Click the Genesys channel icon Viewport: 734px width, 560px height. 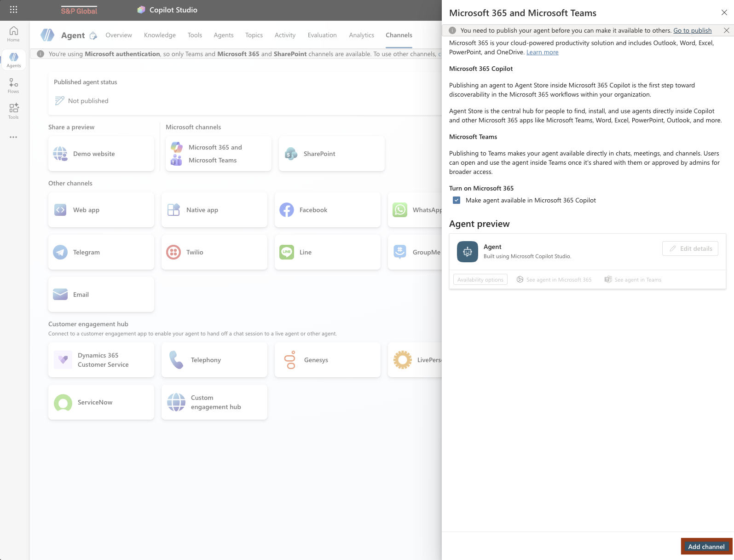click(290, 360)
